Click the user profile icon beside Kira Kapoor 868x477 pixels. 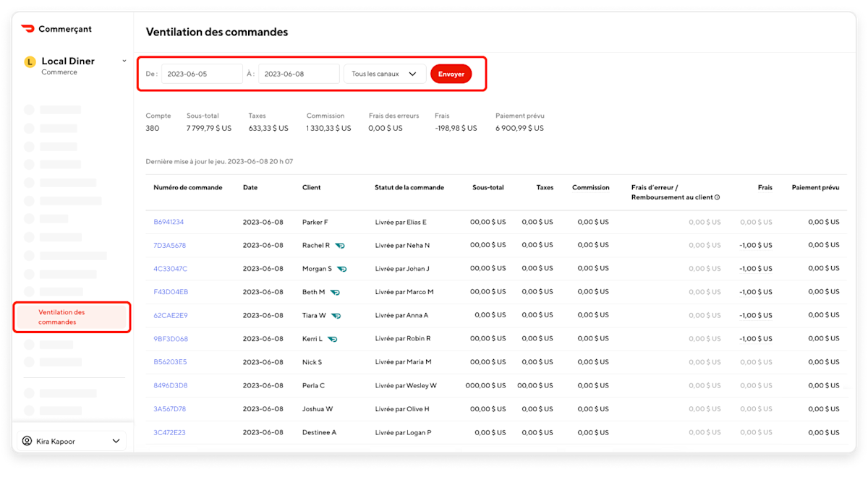tap(27, 441)
